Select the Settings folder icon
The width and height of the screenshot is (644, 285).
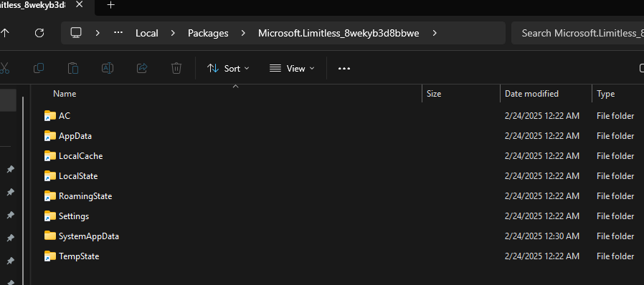tap(49, 216)
